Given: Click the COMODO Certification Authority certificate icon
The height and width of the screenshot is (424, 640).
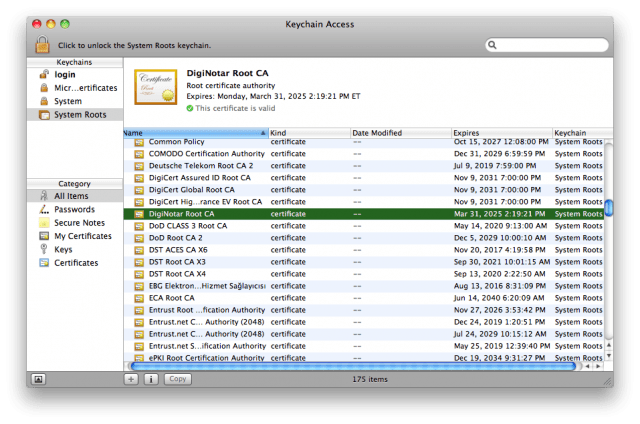Looking at the screenshot, I should coord(139,154).
